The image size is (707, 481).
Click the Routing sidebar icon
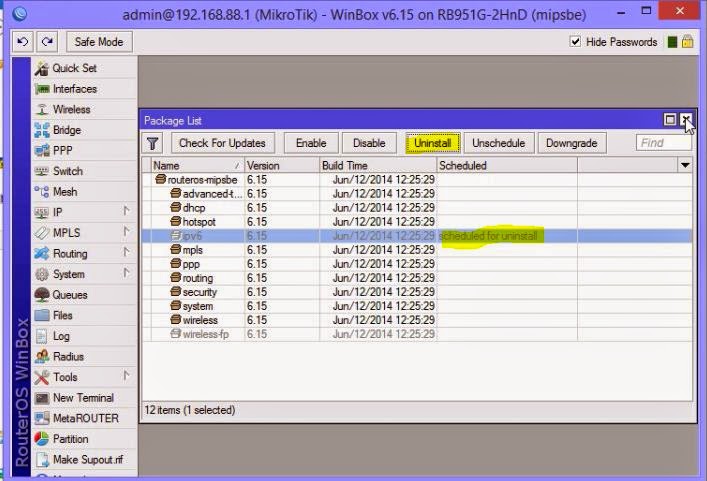[x=41, y=254]
